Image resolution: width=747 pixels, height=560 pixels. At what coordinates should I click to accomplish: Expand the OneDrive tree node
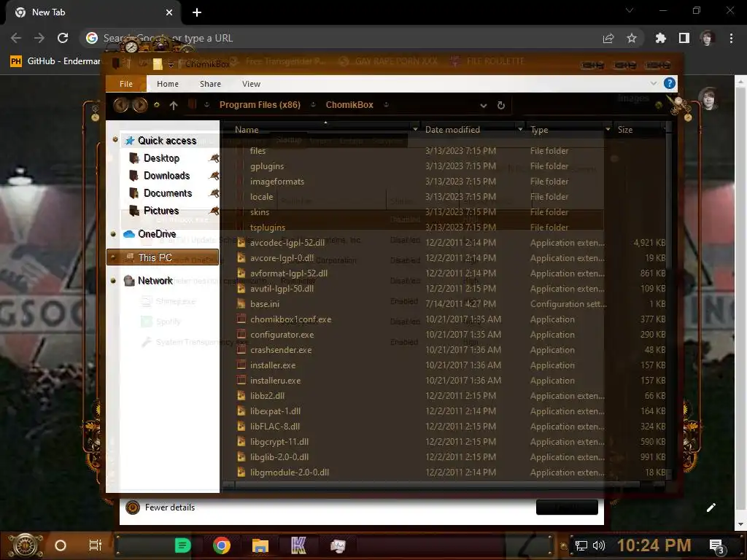[113, 234]
